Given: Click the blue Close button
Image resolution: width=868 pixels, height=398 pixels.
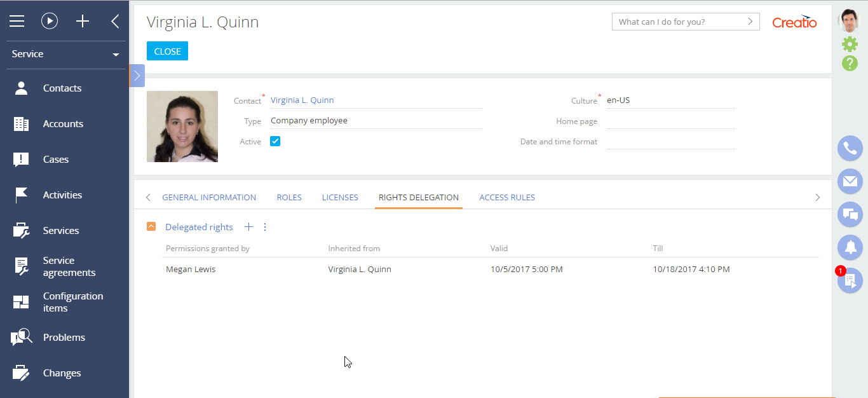Looking at the screenshot, I should [x=167, y=51].
